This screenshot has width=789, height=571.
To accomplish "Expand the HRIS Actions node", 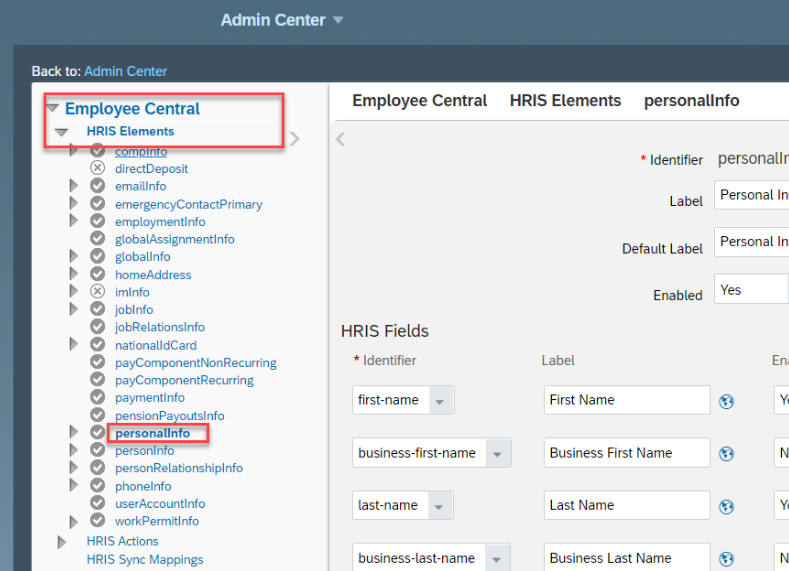I will (62, 542).
